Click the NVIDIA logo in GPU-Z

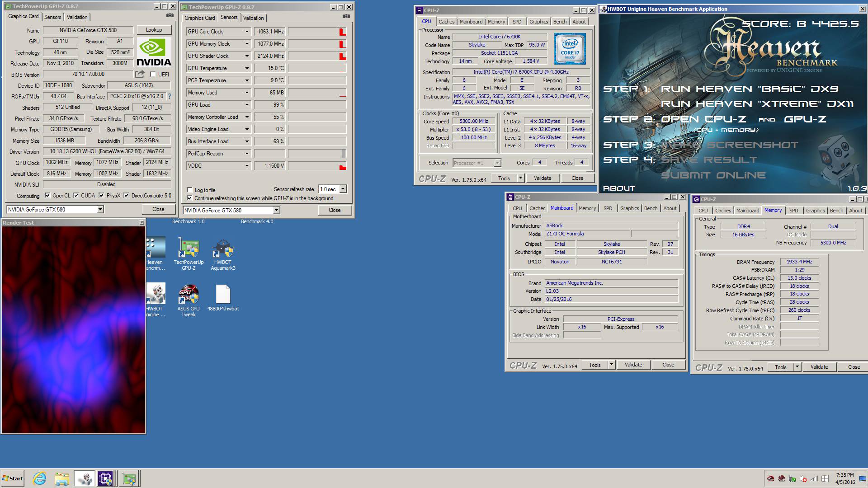tap(154, 52)
